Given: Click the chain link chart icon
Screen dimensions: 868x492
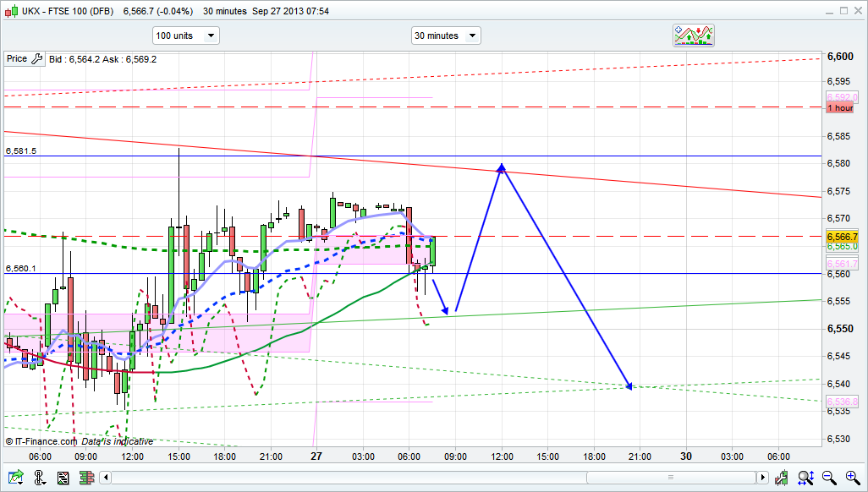Looking at the screenshot, I should pyautogui.click(x=38, y=478).
